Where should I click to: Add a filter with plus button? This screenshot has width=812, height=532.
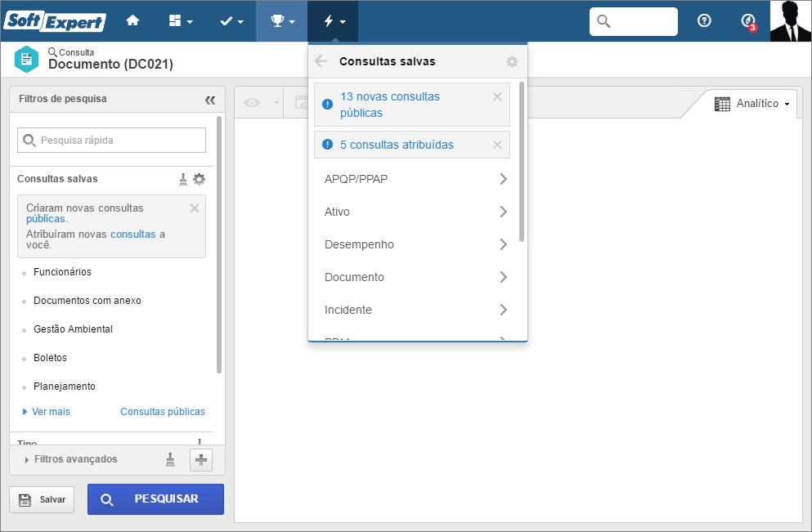point(201,459)
